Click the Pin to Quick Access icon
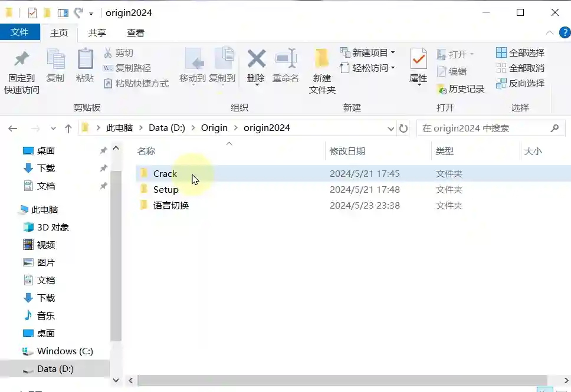The width and height of the screenshot is (571, 392). click(x=21, y=59)
